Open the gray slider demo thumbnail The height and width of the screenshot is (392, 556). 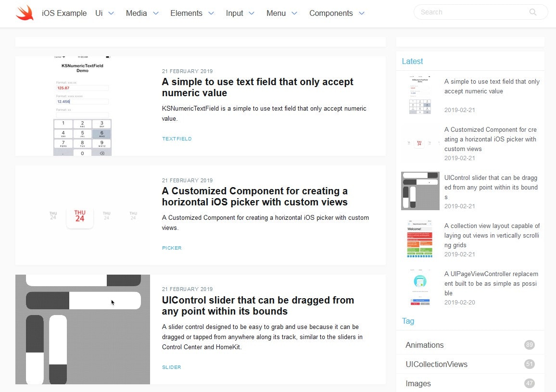83,329
